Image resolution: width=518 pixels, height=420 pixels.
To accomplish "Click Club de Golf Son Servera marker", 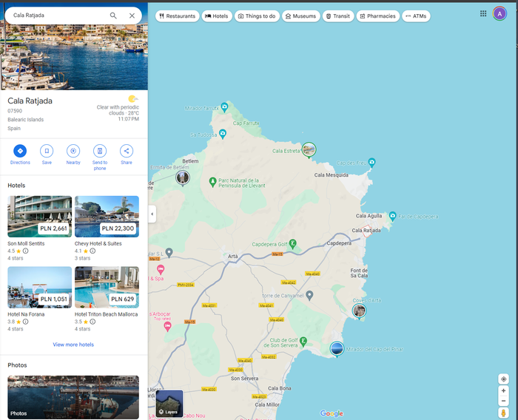I will click(x=303, y=342).
